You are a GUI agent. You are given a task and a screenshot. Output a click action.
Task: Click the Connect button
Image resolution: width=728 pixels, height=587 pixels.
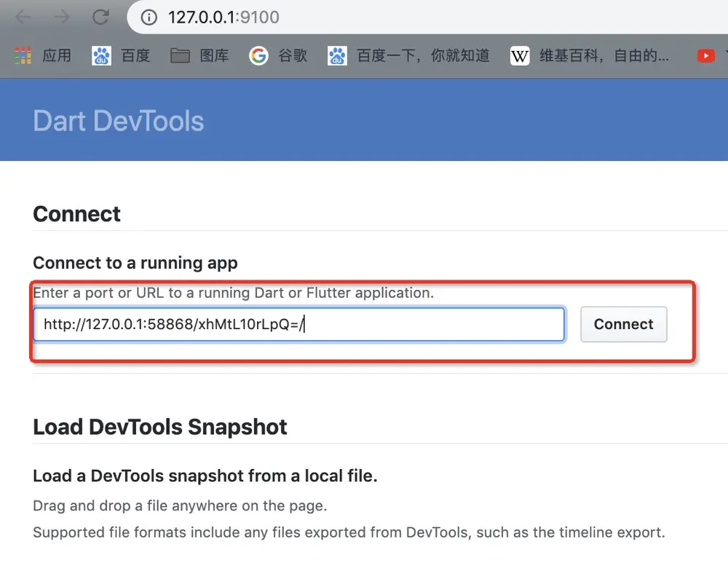624,324
